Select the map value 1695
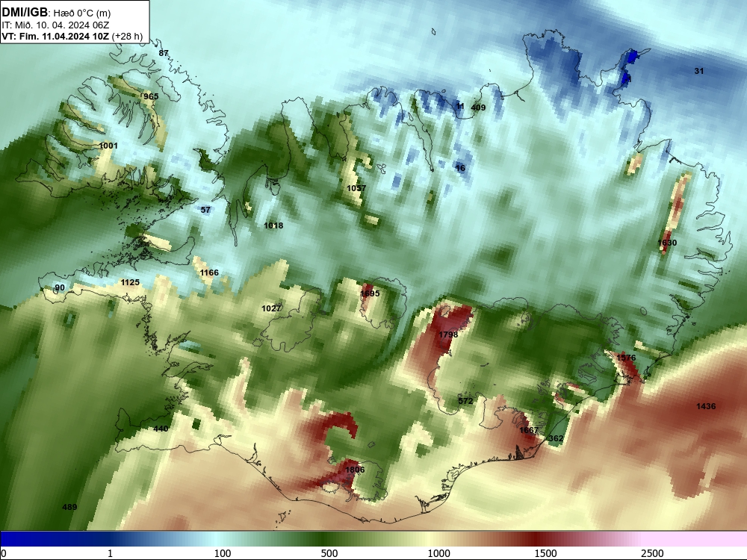The image size is (747, 560). [371, 293]
